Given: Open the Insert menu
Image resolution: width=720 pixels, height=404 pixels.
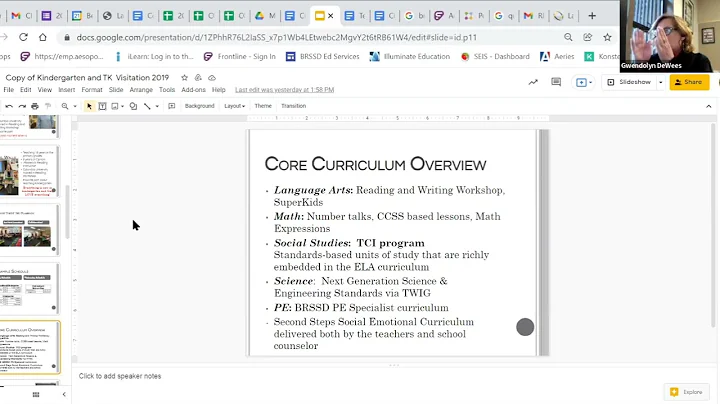Looking at the screenshot, I should click(x=67, y=90).
